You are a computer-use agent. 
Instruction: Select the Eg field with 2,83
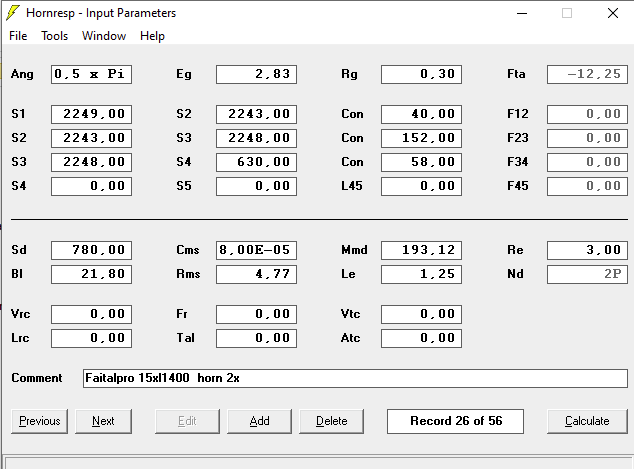256,74
